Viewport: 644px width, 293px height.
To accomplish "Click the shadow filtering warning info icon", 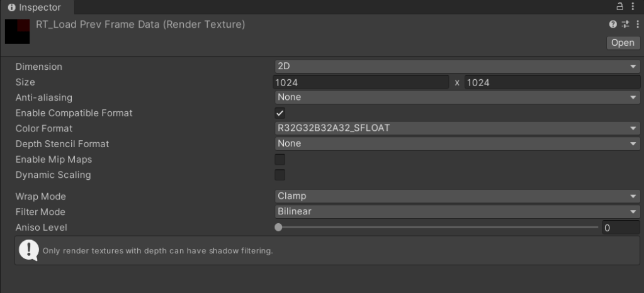I will click(29, 250).
